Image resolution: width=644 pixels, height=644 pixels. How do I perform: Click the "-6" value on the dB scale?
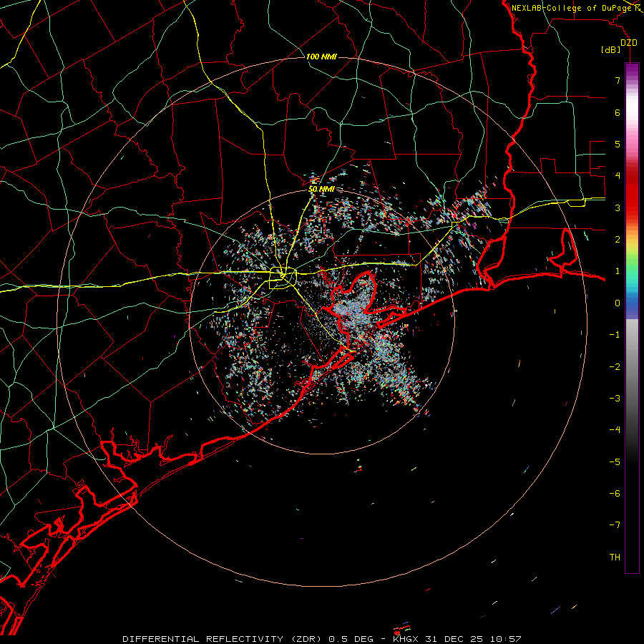pos(615,494)
